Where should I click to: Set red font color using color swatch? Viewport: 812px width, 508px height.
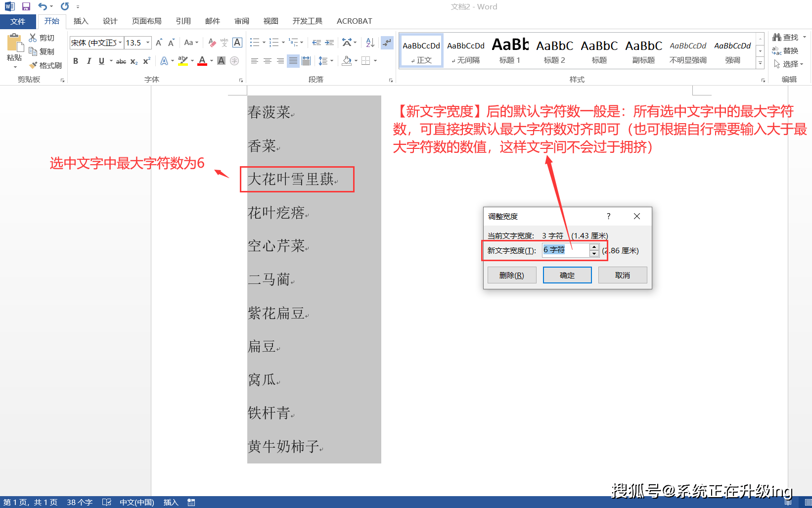tap(202, 60)
